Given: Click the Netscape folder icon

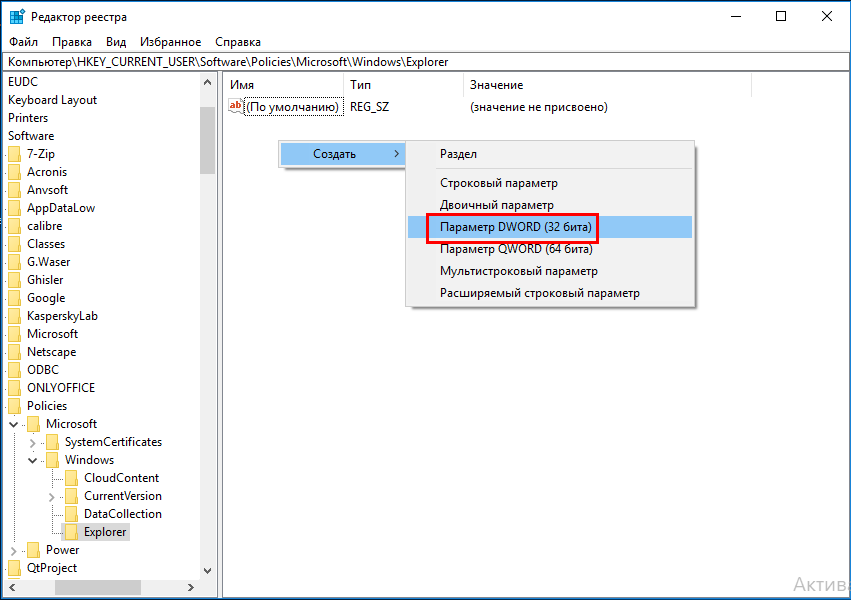Looking at the screenshot, I should (x=15, y=352).
